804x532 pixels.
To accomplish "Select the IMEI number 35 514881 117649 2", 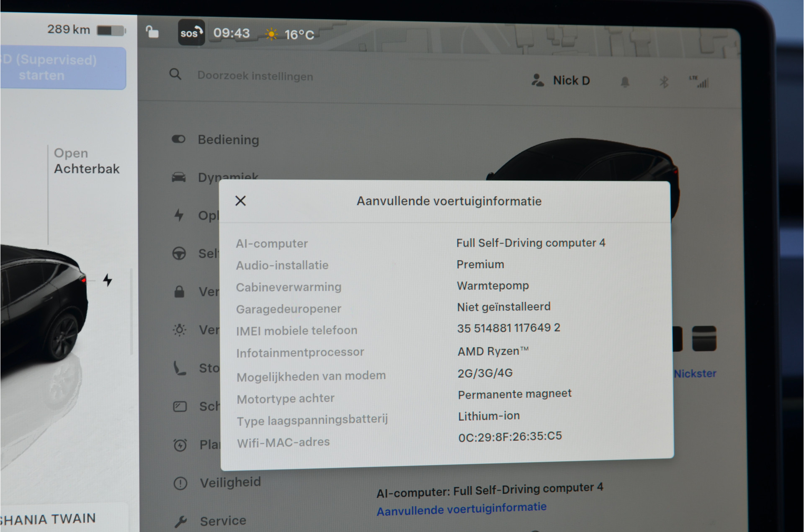I will [x=508, y=328].
